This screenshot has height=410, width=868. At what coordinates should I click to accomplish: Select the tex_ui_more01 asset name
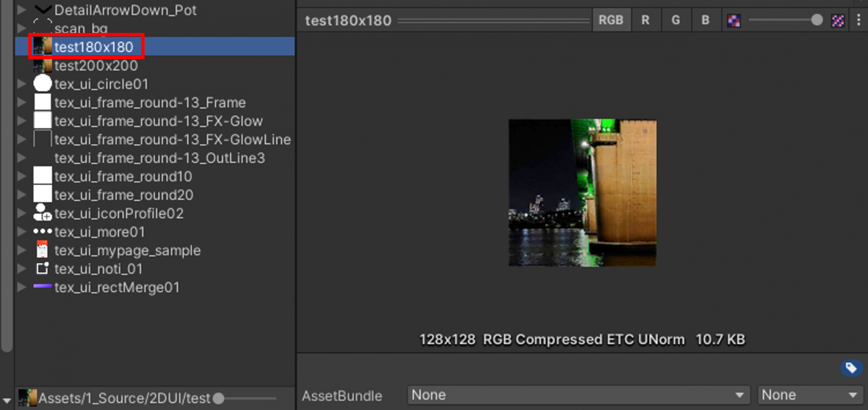(x=100, y=232)
